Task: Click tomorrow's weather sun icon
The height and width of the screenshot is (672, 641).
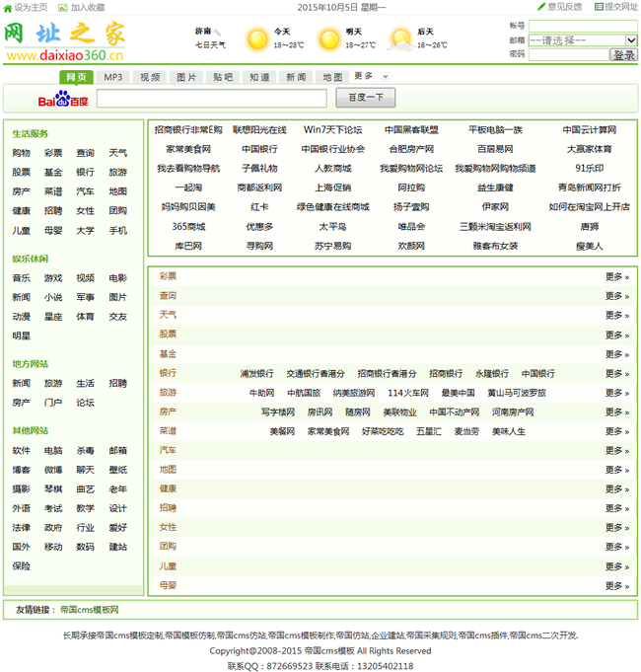Action: coord(330,39)
